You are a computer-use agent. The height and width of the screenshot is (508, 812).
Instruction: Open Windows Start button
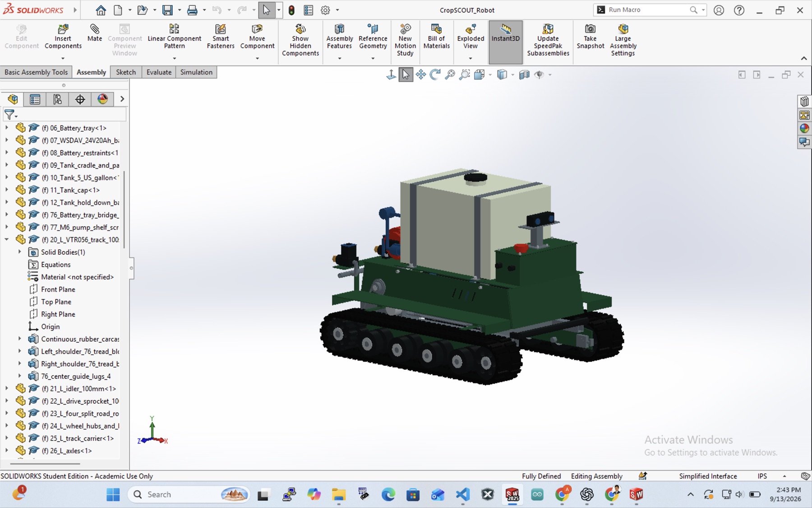point(113,494)
